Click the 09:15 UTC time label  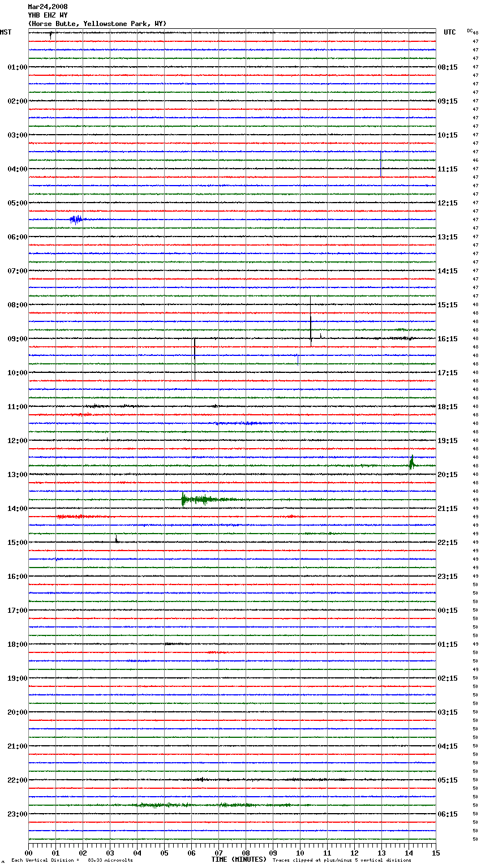point(448,101)
